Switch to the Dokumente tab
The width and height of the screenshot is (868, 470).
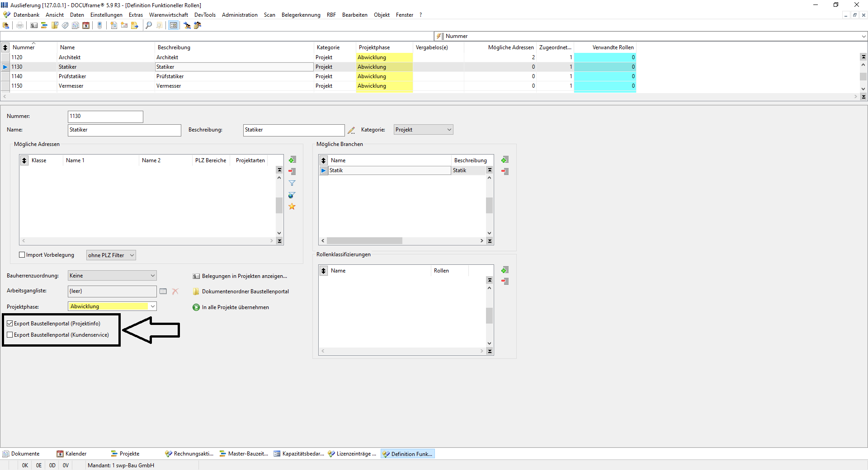coord(21,454)
